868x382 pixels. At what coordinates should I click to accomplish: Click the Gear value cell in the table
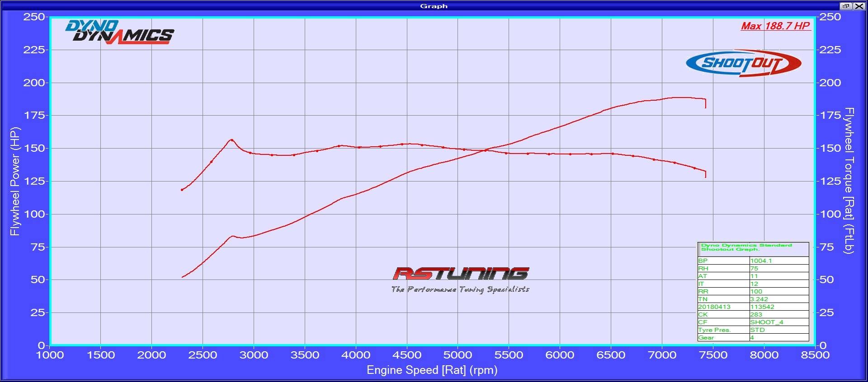click(x=778, y=338)
